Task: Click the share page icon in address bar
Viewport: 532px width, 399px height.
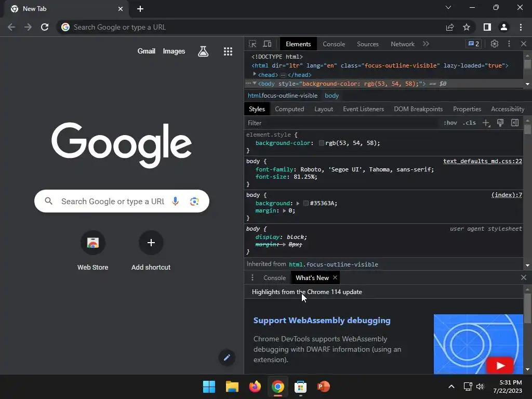Action: [x=450, y=27]
